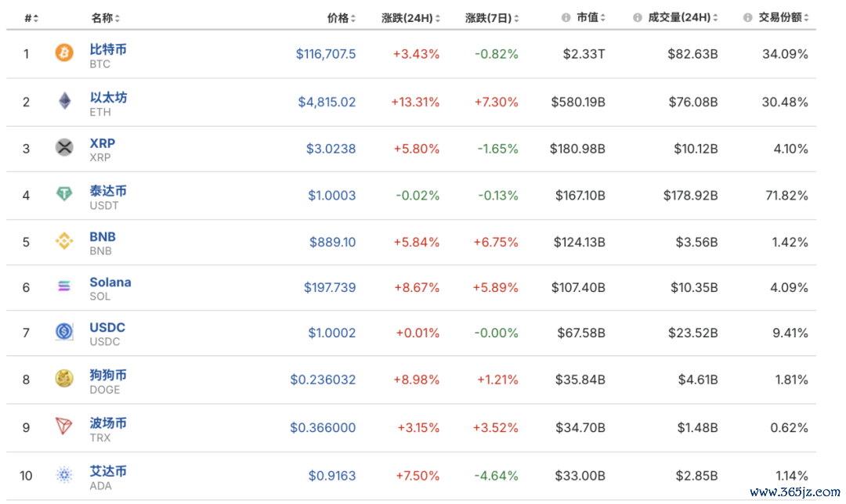This screenshot has height=504, width=846.
Task: Click the $33.00B market cap value
Action: tap(580, 476)
